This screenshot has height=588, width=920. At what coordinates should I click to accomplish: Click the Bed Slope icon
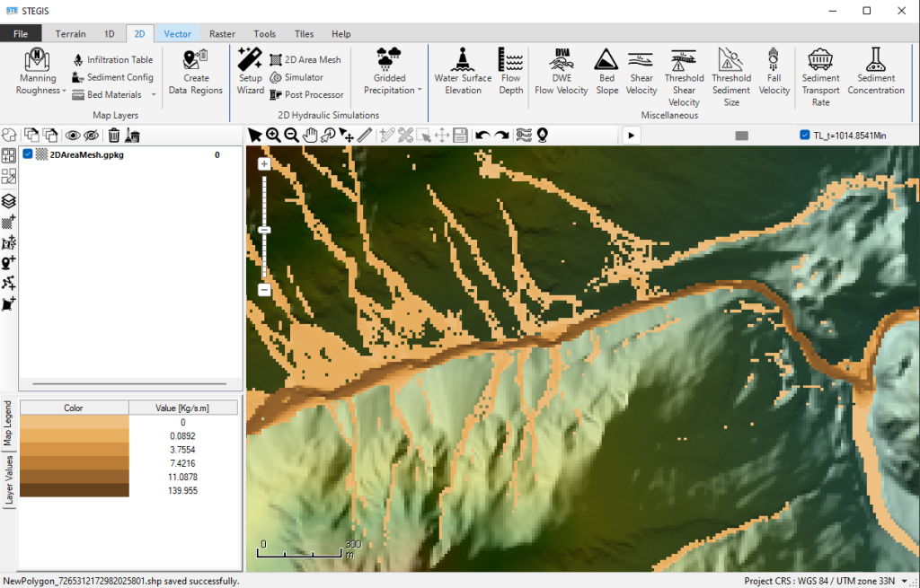click(606, 71)
